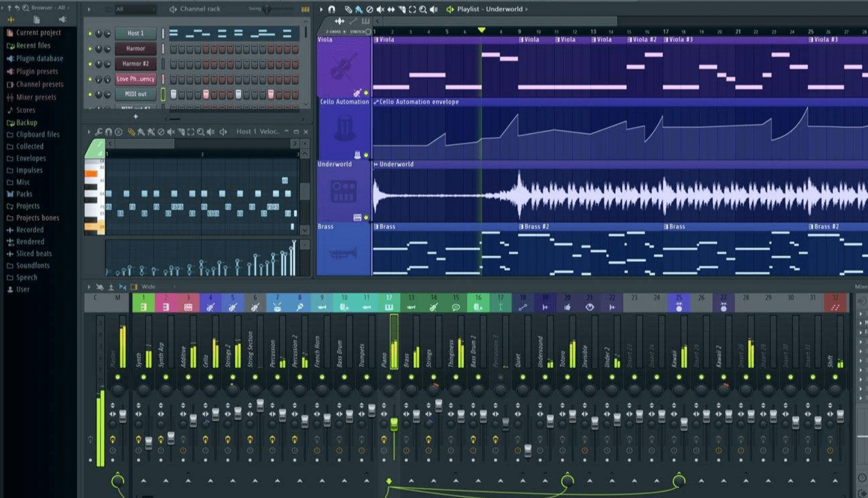Select the Playlist playback speaker tool

pyautogui.click(x=433, y=9)
